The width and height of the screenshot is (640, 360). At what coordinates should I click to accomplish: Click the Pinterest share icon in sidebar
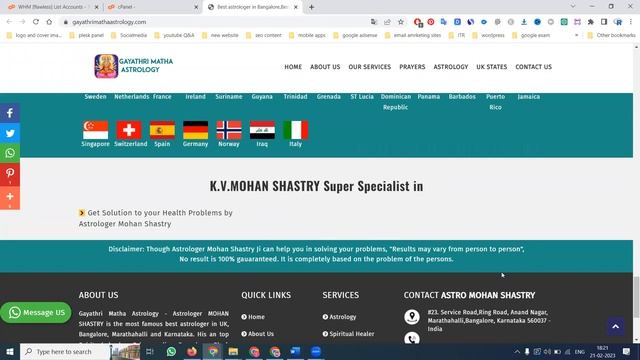click(10, 173)
